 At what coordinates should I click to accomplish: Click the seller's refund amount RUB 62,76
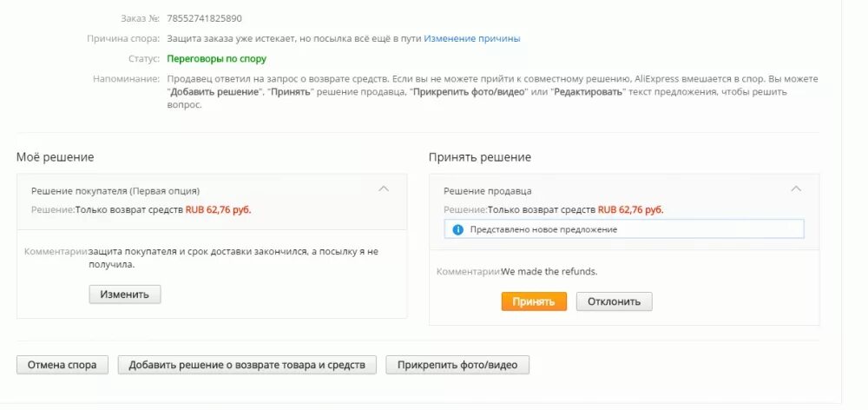pos(630,209)
